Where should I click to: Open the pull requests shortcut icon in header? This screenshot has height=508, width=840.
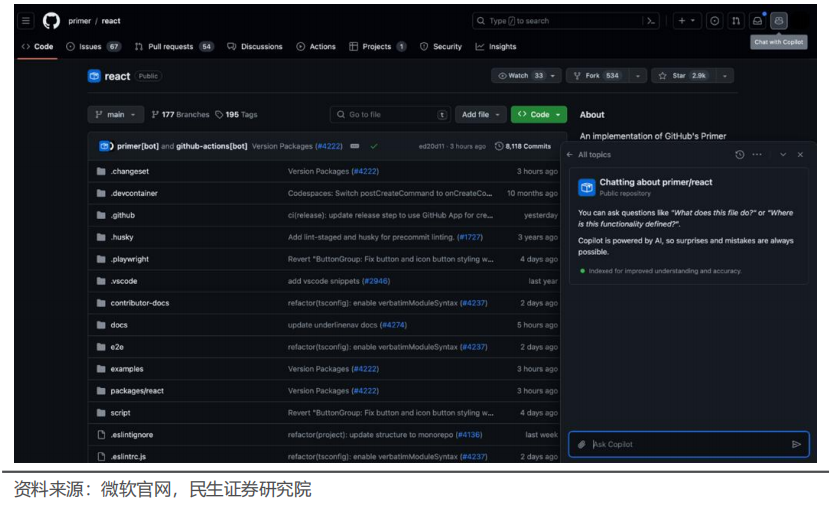click(736, 21)
